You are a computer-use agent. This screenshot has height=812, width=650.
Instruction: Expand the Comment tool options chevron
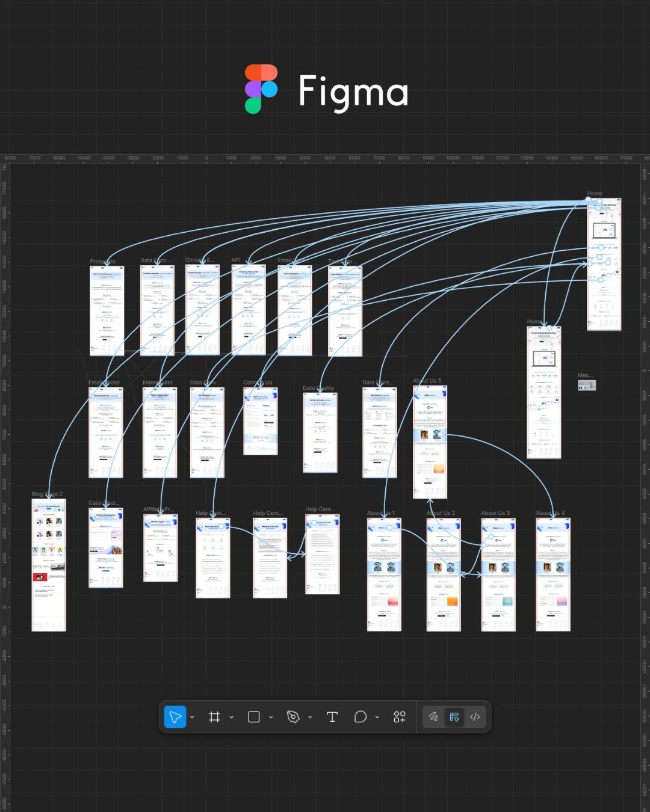[377, 718]
